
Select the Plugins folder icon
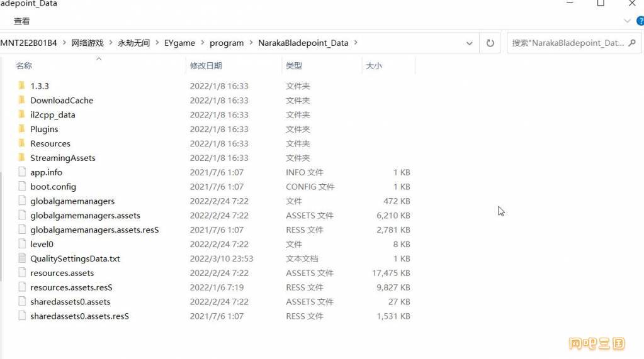point(22,128)
